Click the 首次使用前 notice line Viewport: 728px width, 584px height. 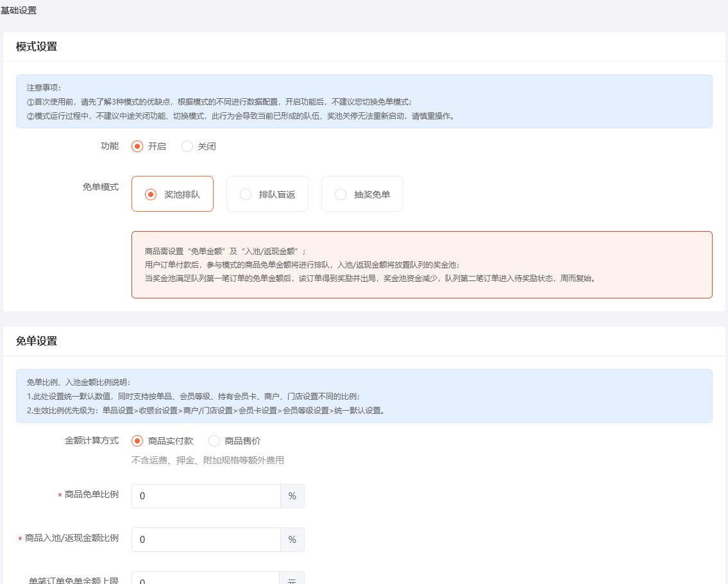coord(219,102)
